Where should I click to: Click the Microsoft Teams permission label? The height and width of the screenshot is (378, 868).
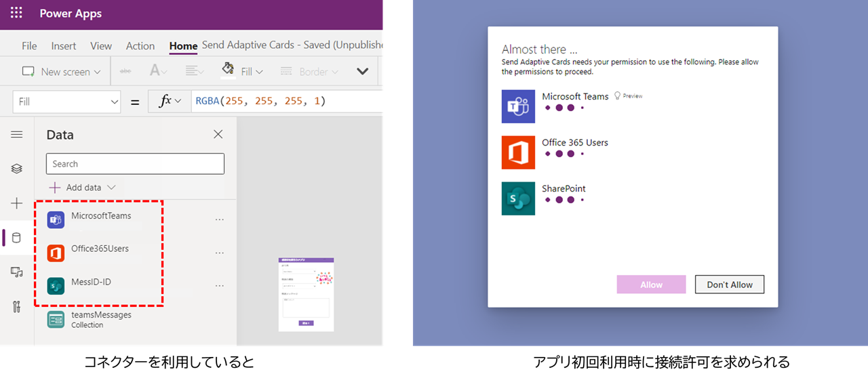pyautogui.click(x=575, y=96)
